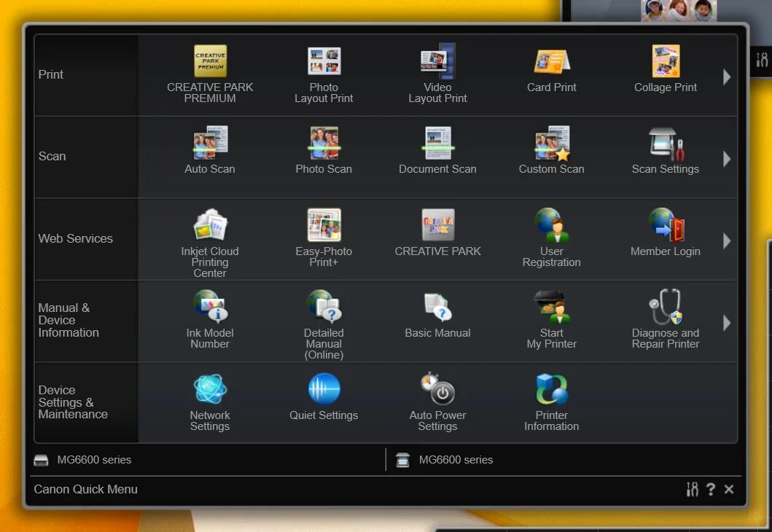Click the MG6600 series printer entry
The width and height of the screenshot is (772, 532).
point(82,460)
